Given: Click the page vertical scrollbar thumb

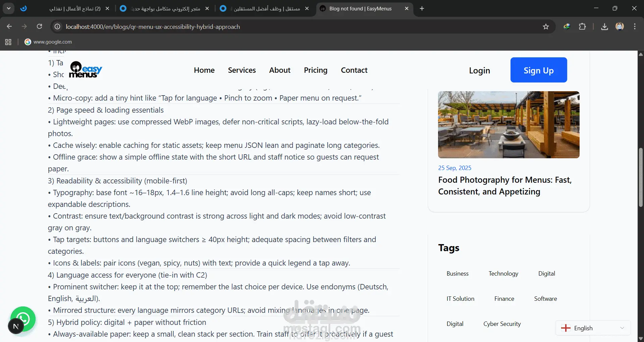Looking at the screenshot, I should pos(641,177).
